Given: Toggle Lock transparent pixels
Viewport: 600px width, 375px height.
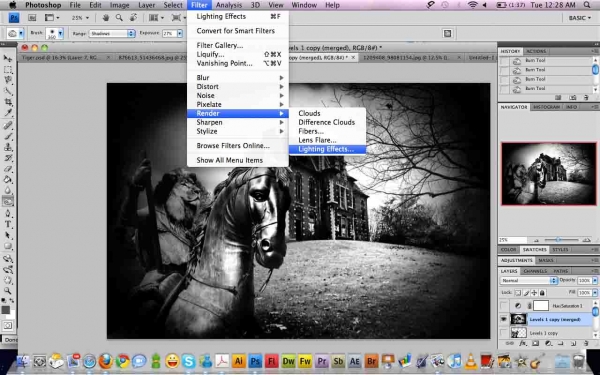Looking at the screenshot, I should click(x=517, y=293).
